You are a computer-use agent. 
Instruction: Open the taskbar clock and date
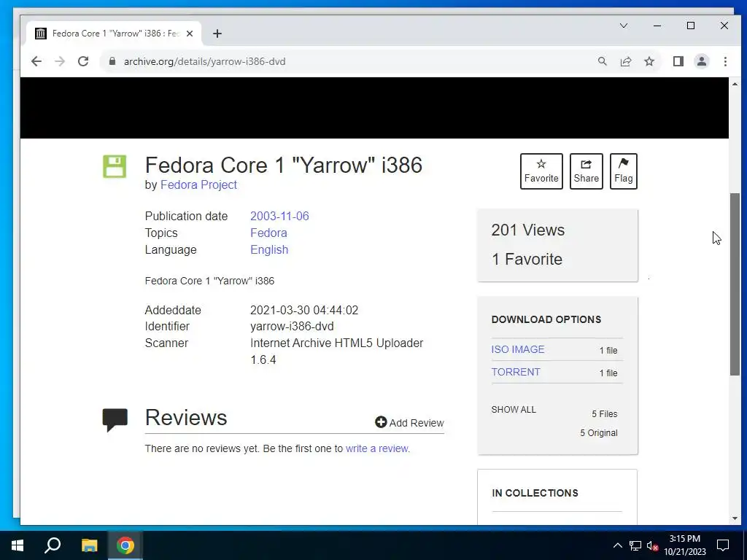[x=685, y=545]
